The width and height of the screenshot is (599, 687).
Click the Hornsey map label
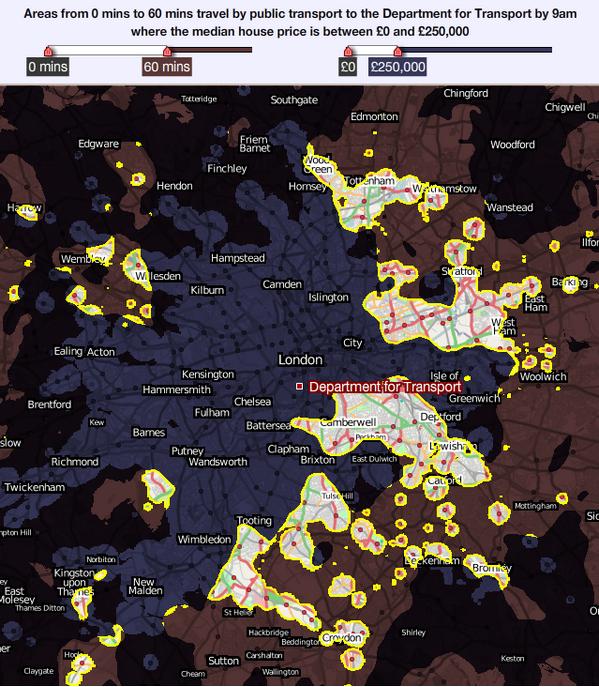click(308, 187)
